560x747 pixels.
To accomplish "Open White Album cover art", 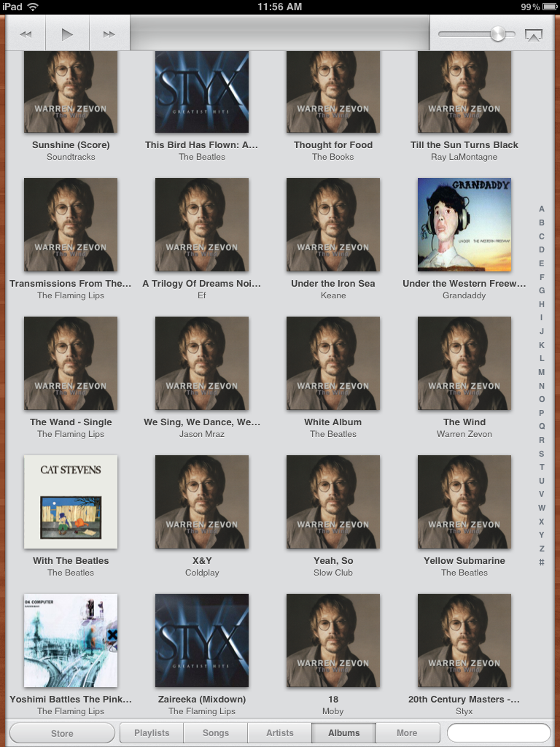I will 332,363.
